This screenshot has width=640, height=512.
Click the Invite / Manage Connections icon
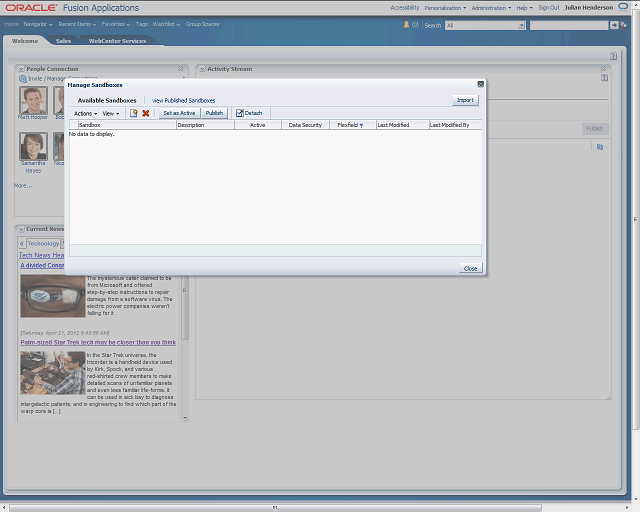tap(23, 78)
